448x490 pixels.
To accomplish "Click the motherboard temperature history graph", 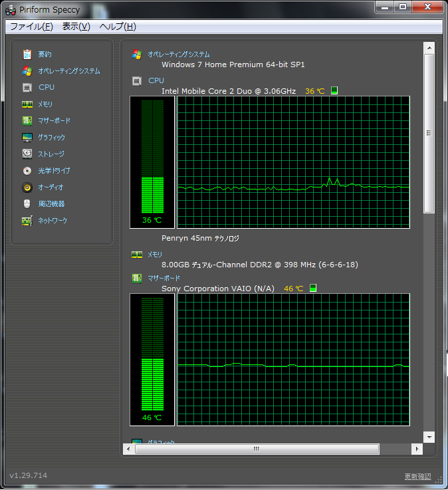I will (293, 360).
